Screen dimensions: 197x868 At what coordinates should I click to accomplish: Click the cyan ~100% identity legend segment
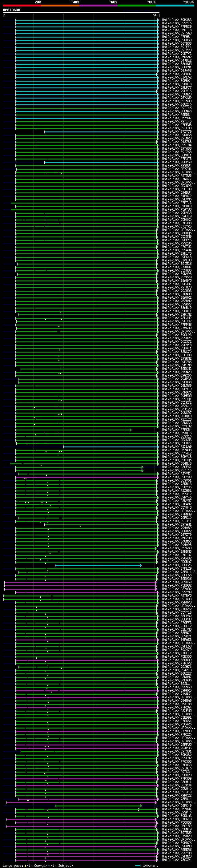pos(175,6)
